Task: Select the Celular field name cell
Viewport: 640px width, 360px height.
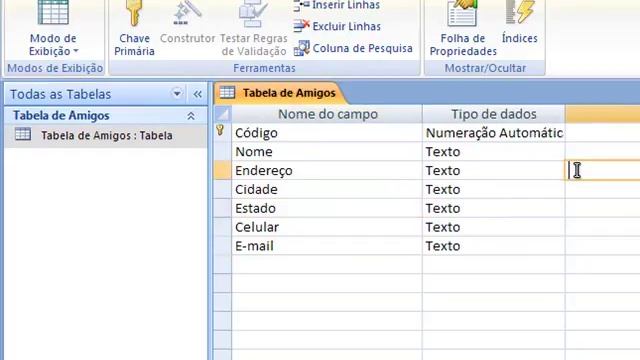Action: [x=327, y=227]
